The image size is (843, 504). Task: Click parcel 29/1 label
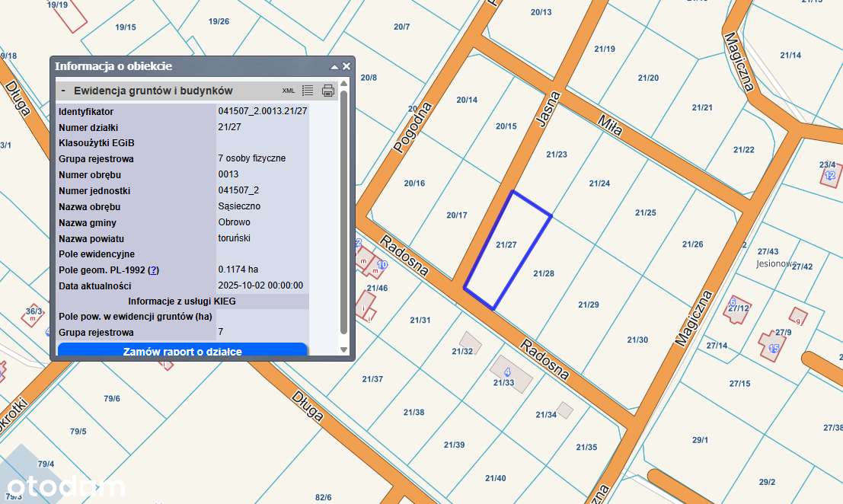[700, 439]
